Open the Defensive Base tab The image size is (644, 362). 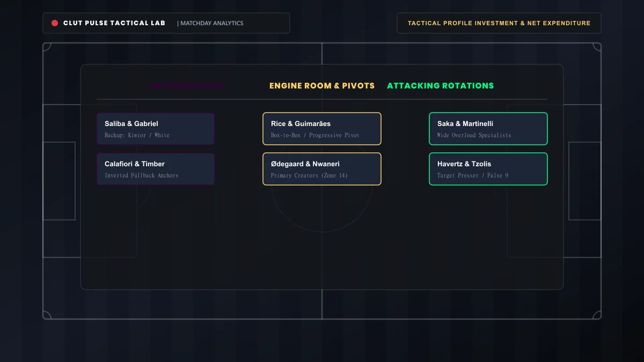(187, 86)
